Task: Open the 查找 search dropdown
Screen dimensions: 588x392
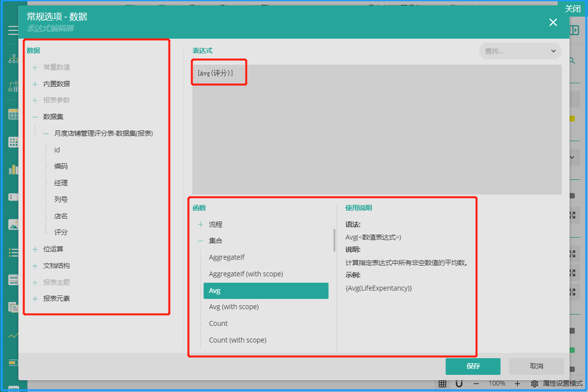Action: [x=520, y=51]
